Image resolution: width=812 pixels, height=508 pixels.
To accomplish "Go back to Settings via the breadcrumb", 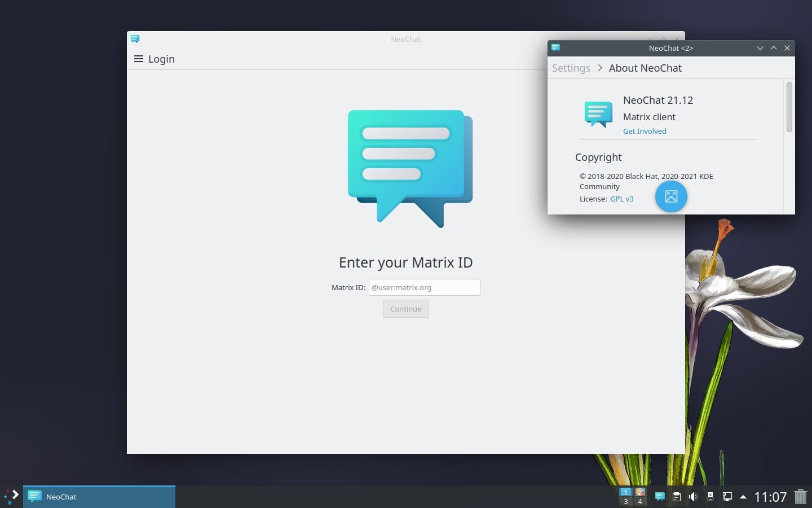I will coord(571,68).
